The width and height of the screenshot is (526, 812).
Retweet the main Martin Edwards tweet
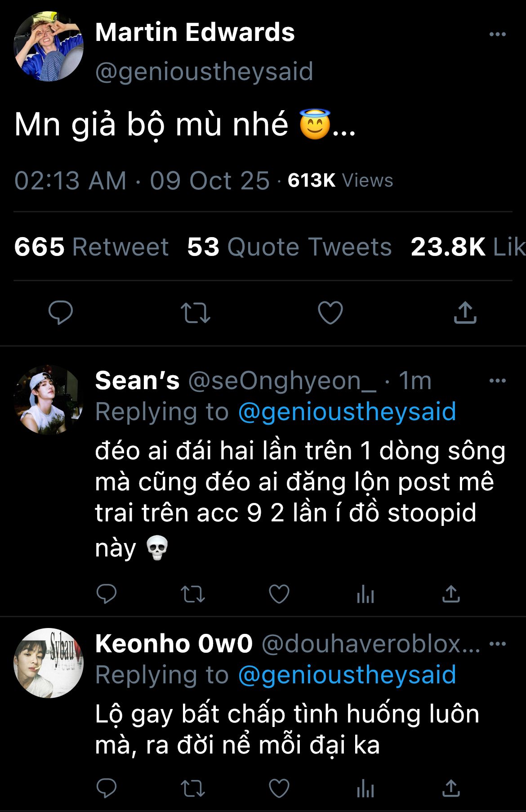pyautogui.click(x=195, y=313)
